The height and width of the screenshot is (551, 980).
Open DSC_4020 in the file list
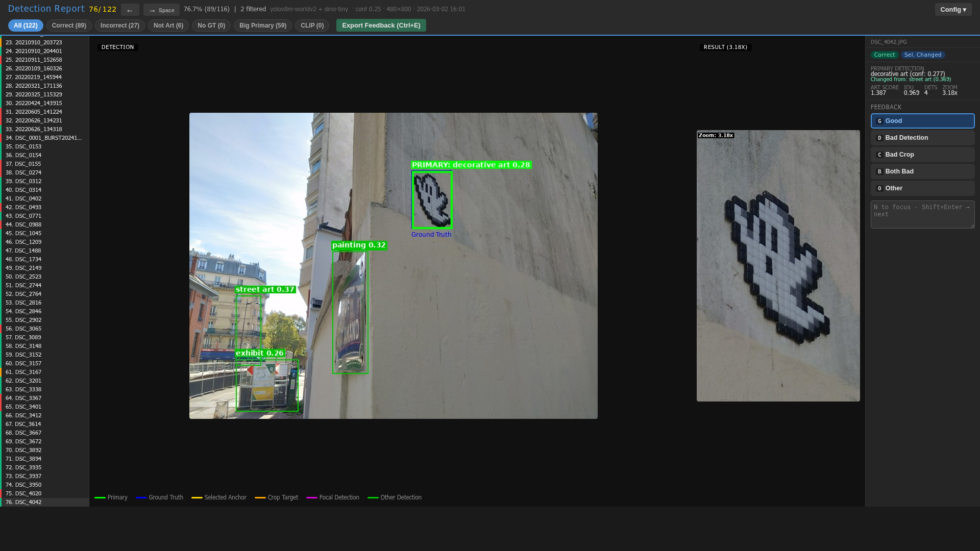coord(29,493)
